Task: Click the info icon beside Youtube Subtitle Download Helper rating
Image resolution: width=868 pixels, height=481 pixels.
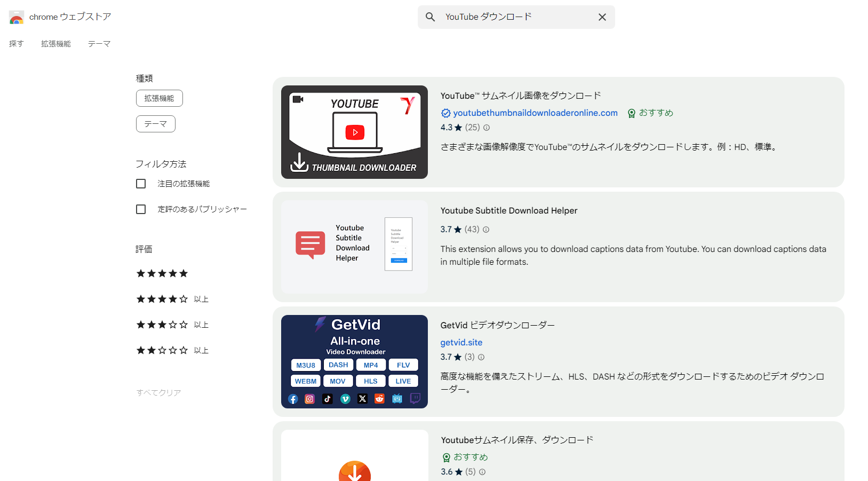Action: (485, 229)
